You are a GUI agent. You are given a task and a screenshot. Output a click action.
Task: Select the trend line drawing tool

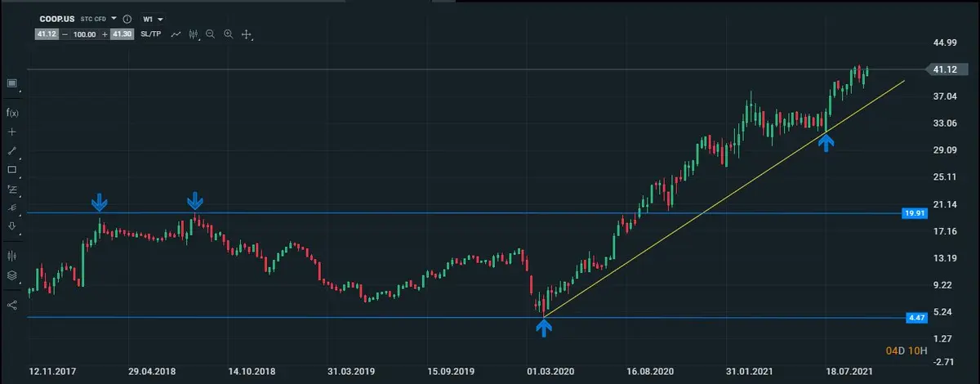(x=12, y=151)
